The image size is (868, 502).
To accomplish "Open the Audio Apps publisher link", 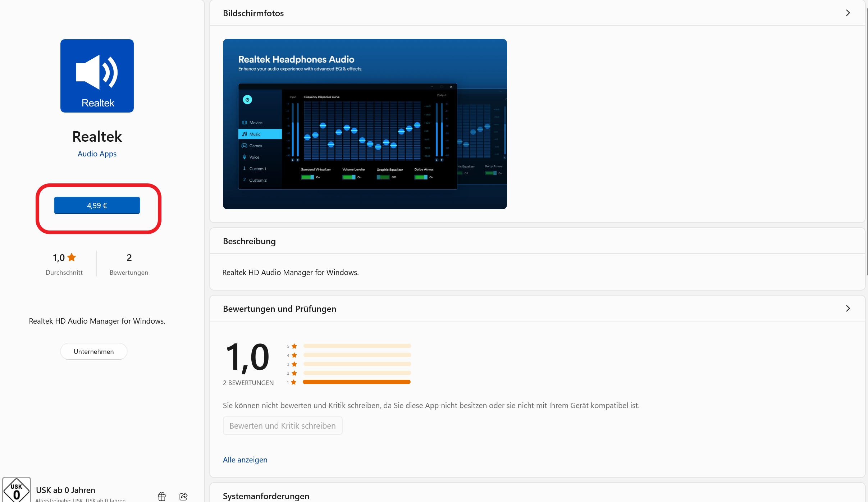I will [x=97, y=154].
